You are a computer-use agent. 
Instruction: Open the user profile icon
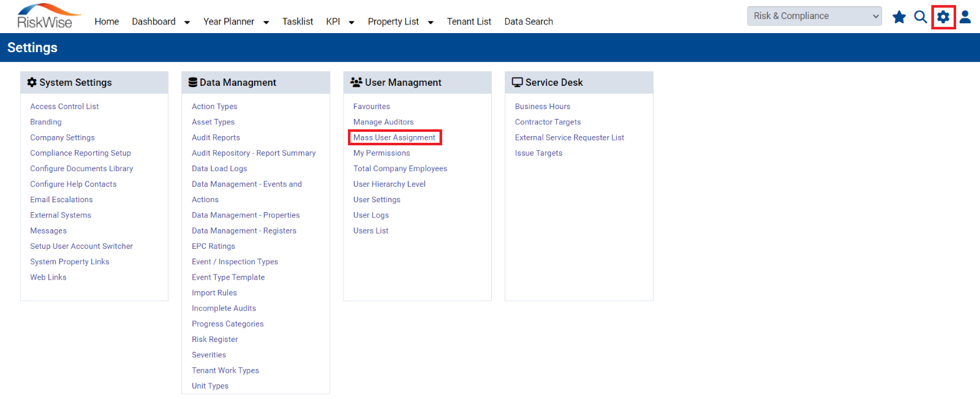pyautogui.click(x=965, y=17)
